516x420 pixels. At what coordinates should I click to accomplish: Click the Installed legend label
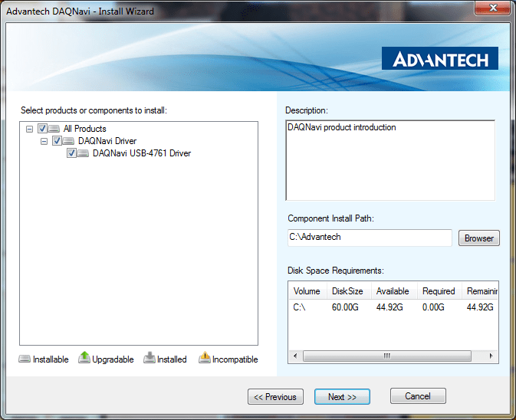click(172, 359)
